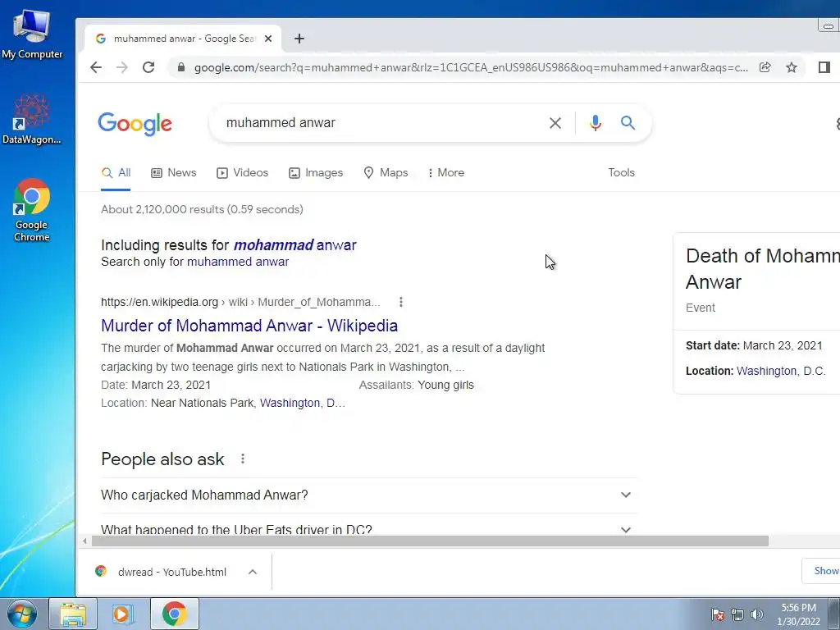Open dwread - YouTube.html download
Viewport: 840px width, 630px height.
click(x=171, y=572)
